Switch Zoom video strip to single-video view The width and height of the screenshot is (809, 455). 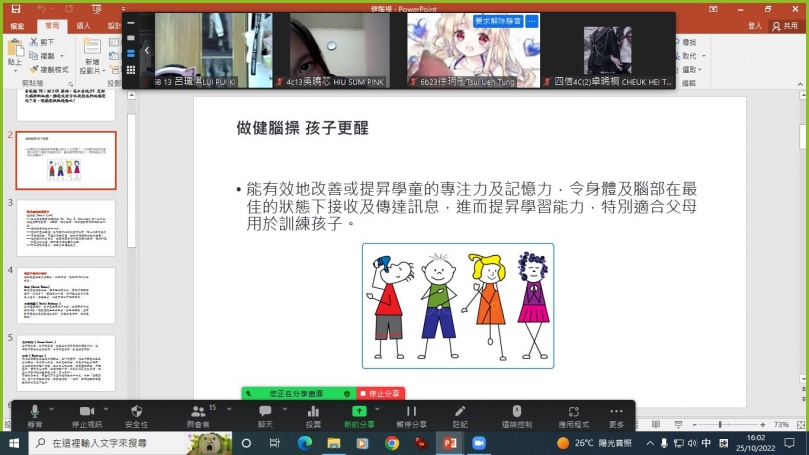[x=131, y=38]
